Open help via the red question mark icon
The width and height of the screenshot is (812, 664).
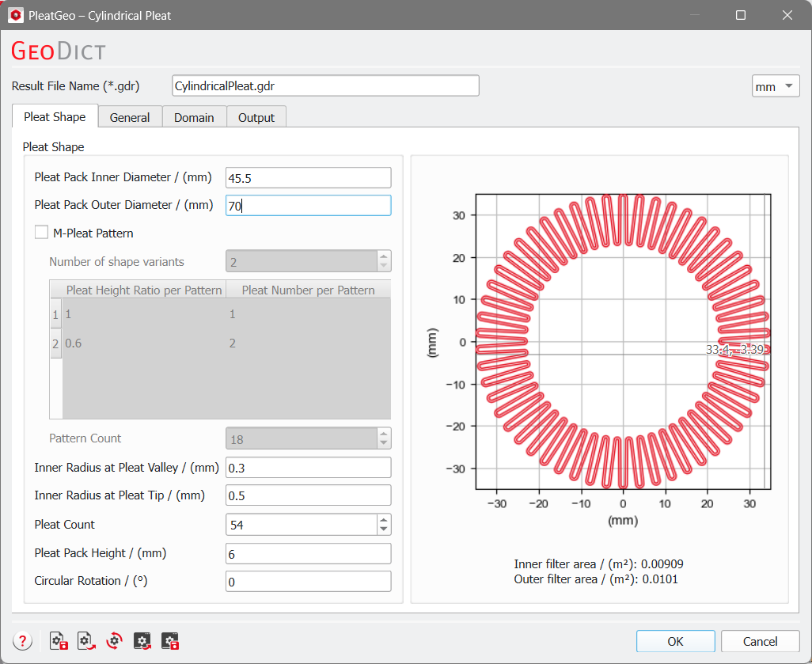pos(23,641)
